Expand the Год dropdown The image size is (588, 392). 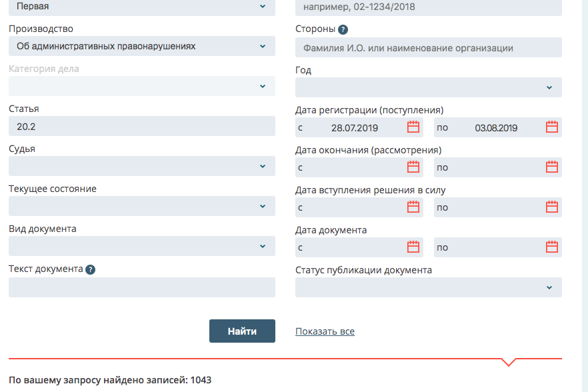[x=428, y=87]
